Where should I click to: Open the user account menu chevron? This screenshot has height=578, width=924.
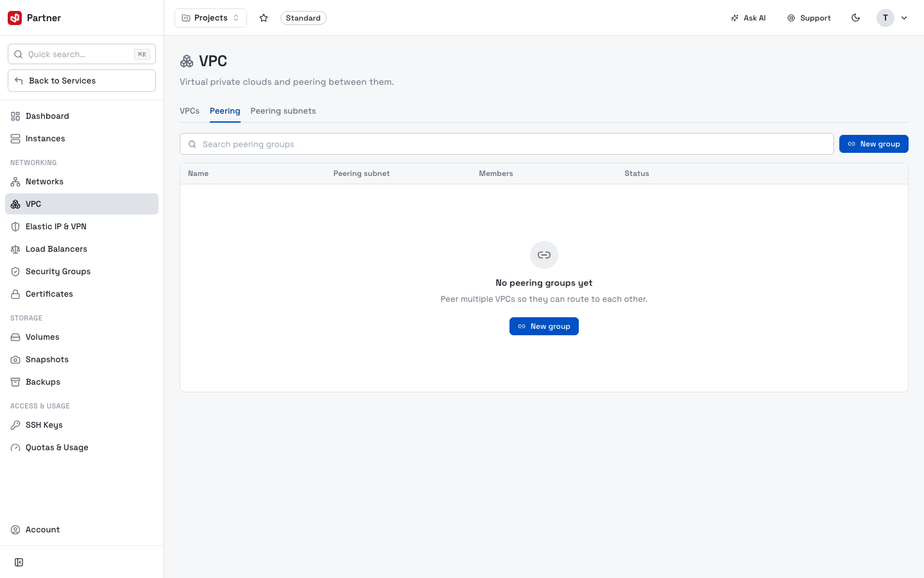(904, 18)
